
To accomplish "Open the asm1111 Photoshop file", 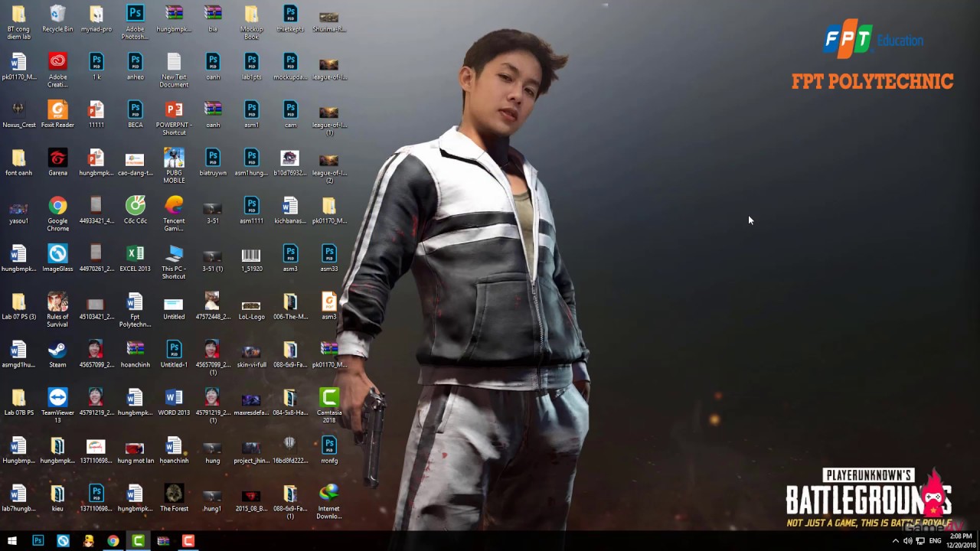I will [251, 210].
